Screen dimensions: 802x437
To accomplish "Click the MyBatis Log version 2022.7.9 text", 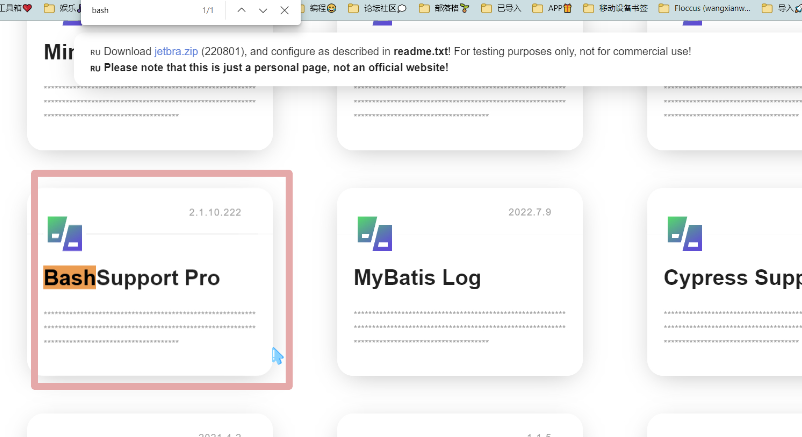I will point(529,212).
